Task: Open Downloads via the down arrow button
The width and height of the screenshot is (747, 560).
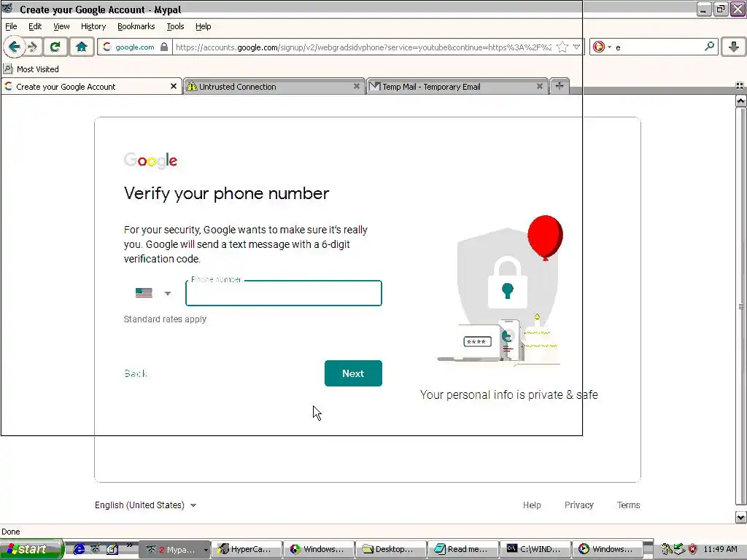Action: (x=734, y=47)
